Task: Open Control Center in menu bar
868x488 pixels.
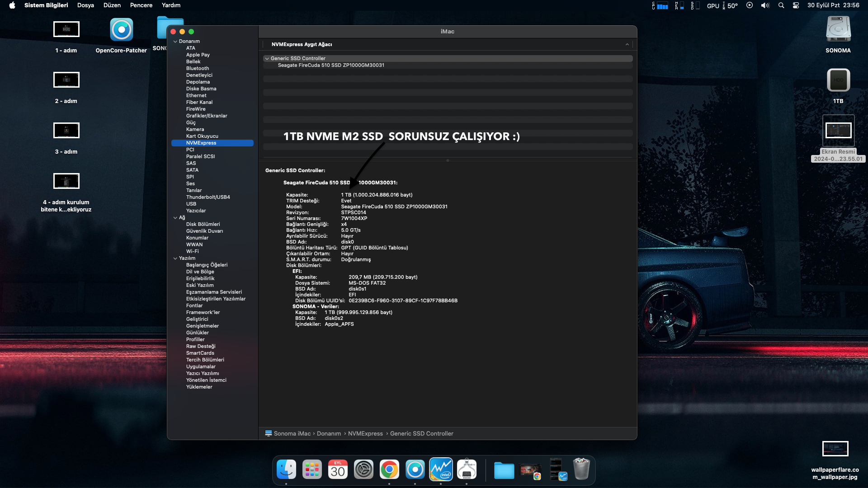Action: click(x=796, y=5)
